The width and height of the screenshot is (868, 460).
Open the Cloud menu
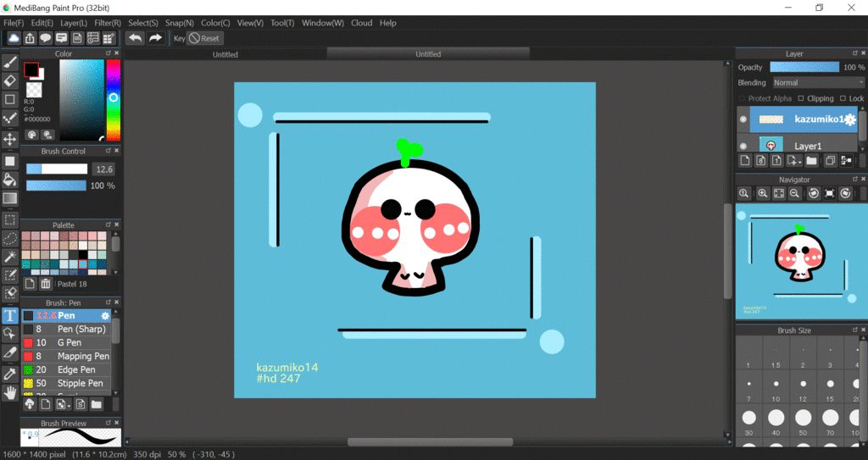361,23
